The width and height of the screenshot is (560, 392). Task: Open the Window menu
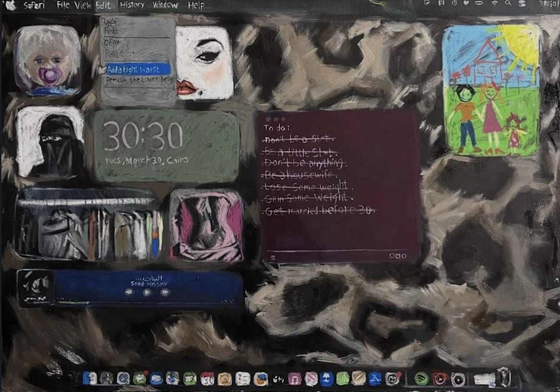coord(166,5)
